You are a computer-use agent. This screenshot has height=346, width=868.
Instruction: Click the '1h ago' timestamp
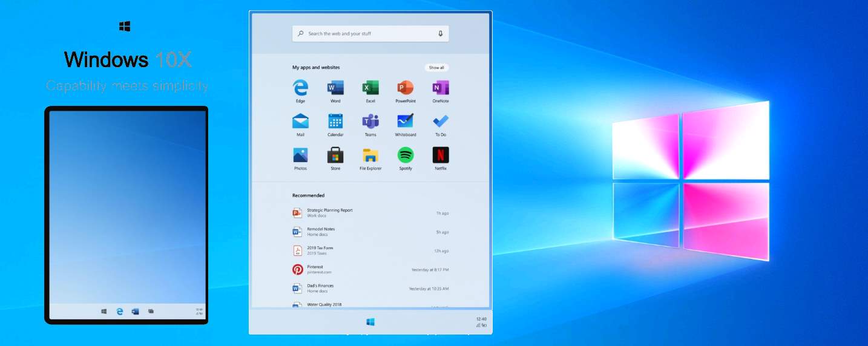pos(442,214)
